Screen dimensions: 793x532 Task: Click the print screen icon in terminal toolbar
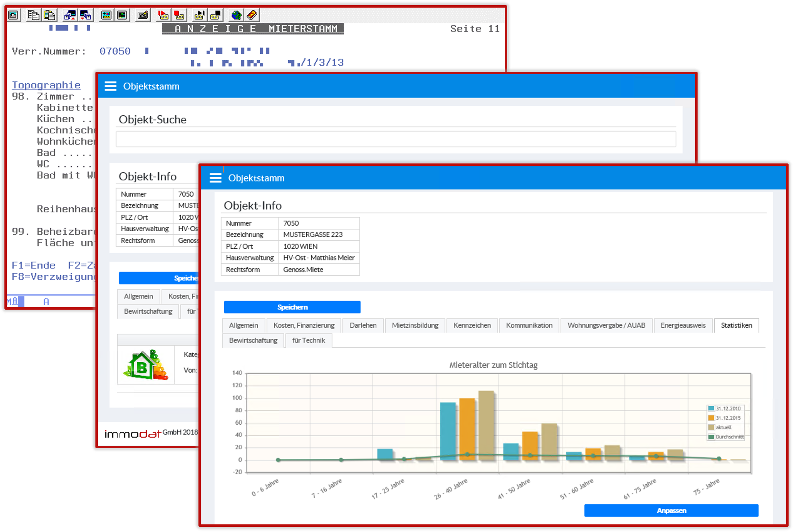click(x=14, y=15)
